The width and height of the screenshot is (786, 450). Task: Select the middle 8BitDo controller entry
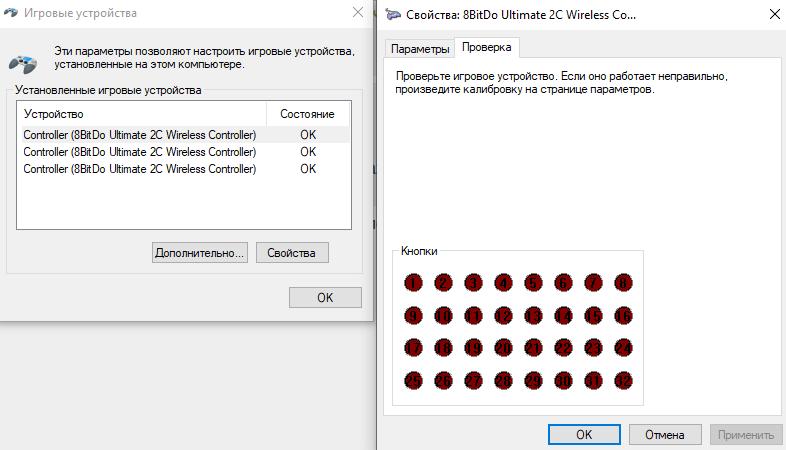(x=183, y=152)
